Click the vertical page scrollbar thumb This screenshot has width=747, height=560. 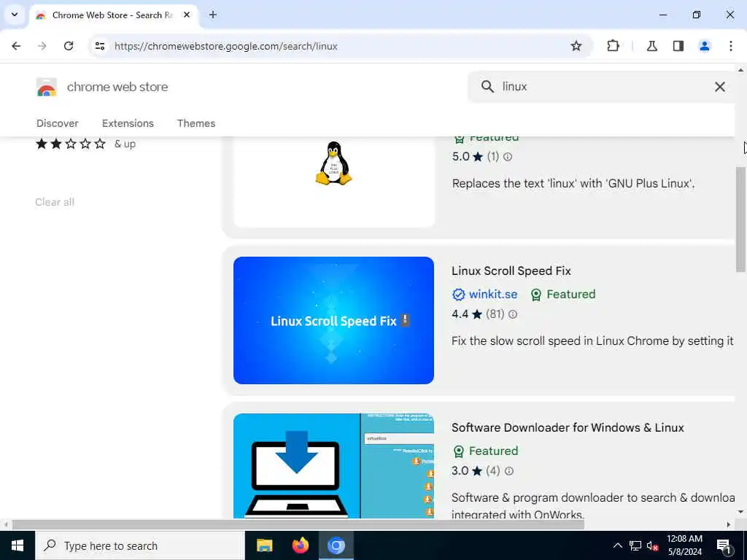[x=741, y=219]
